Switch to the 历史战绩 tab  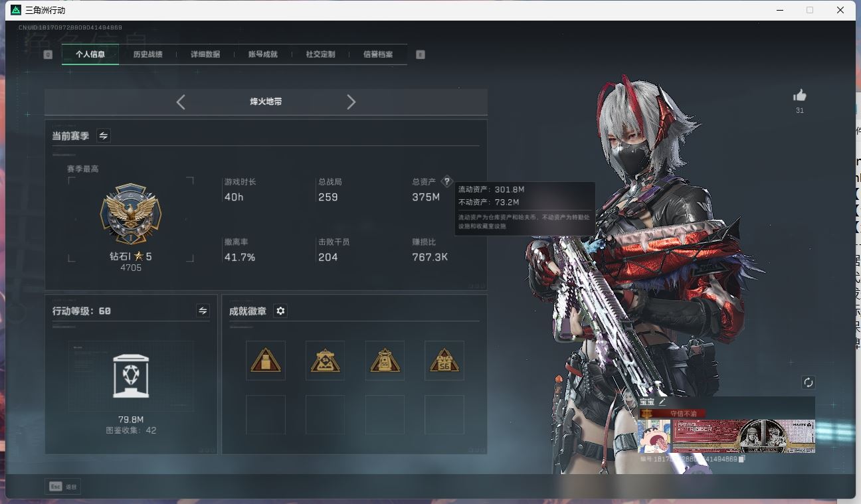tap(147, 54)
